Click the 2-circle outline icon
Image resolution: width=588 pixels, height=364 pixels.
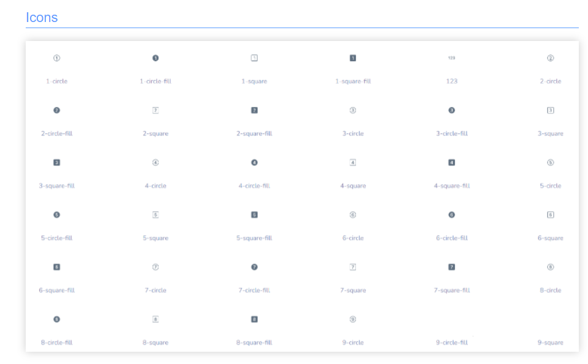pyautogui.click(x=551, y=58)
